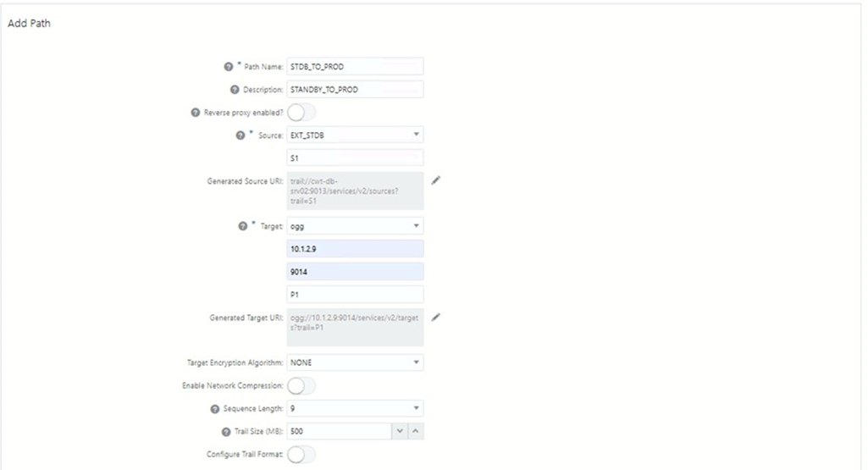Open the Sequence Length dropdown
This screenshot has width=868, height=470.
(x=355, y=408)
